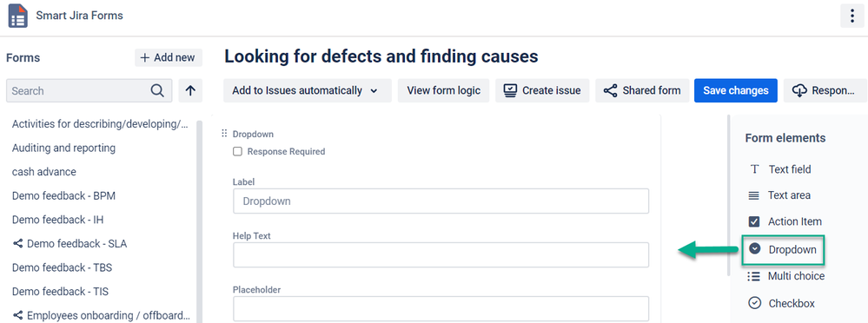Open the three-dot more options menu
The image size is (868, 323).
[x=852, y=16]
